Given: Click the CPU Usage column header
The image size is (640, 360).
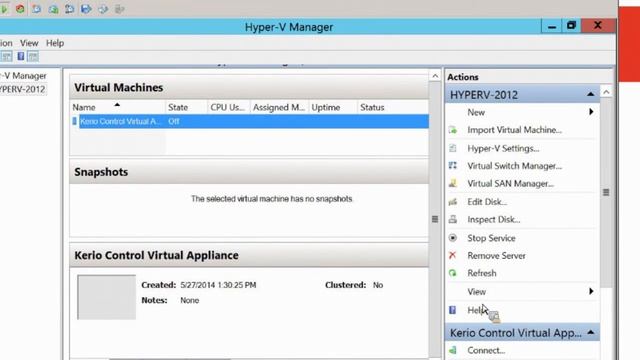Looking at the screenshot, I should 228,107.
